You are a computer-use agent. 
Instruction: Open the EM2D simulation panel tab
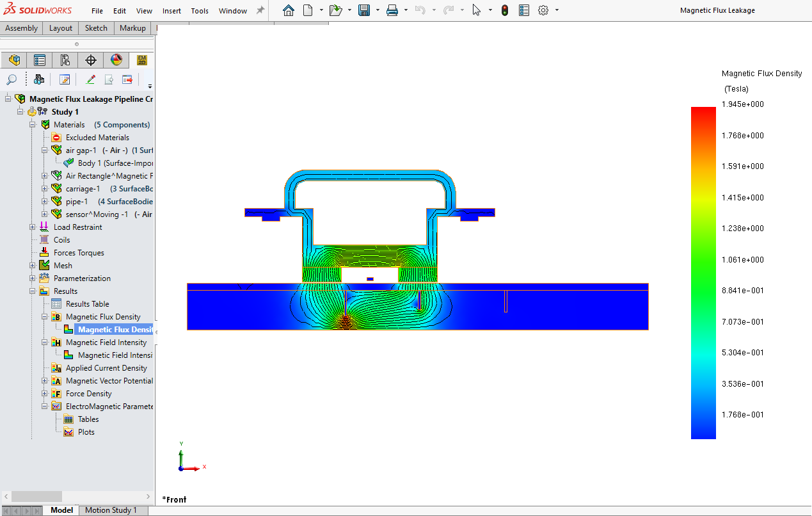coord(141,60)
